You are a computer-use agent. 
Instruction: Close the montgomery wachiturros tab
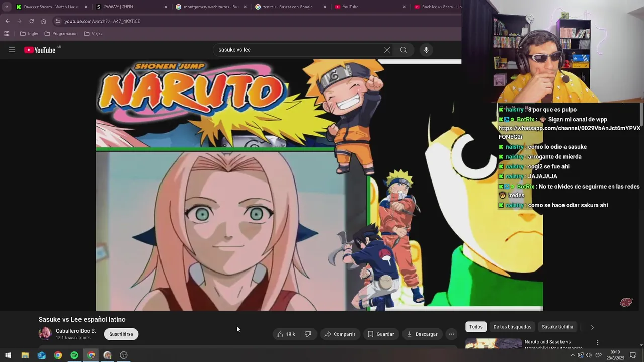(x=245, y=7)
